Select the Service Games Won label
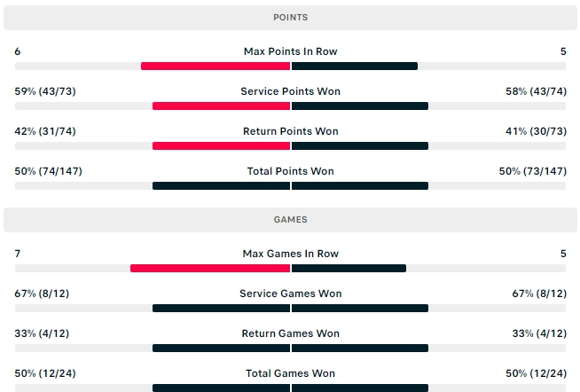The height and width of the screenshot is (392, 580). [290, 294]
